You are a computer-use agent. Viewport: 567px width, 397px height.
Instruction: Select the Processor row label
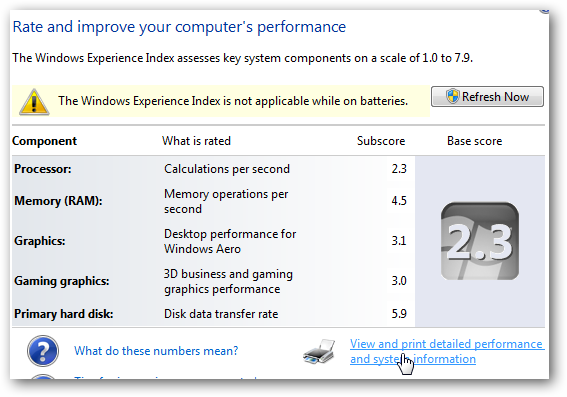(x=43, y=169)
